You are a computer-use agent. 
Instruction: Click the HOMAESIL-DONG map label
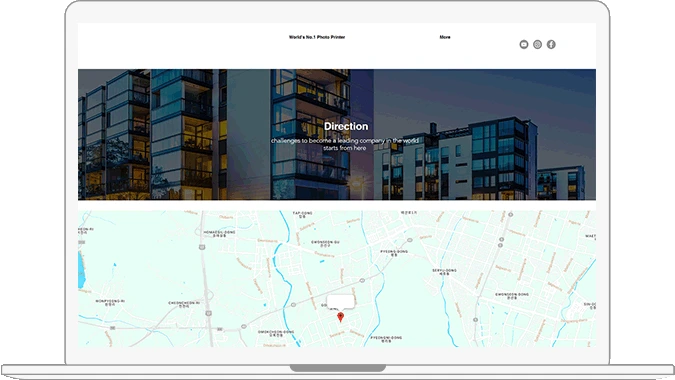pyautogui.click(x=220, y=233)
